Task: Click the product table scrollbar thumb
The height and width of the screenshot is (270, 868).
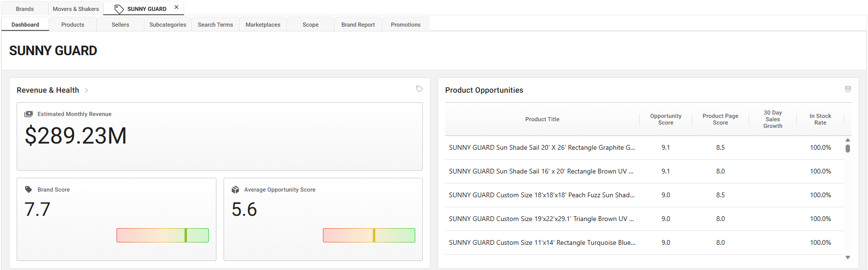Action: tap(848, 148)
